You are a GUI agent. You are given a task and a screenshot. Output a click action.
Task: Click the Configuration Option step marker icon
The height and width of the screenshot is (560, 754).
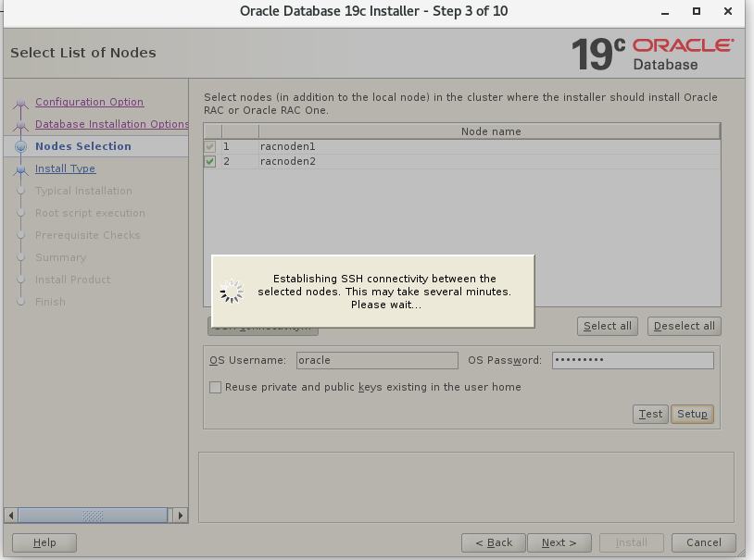pos(20,104)
